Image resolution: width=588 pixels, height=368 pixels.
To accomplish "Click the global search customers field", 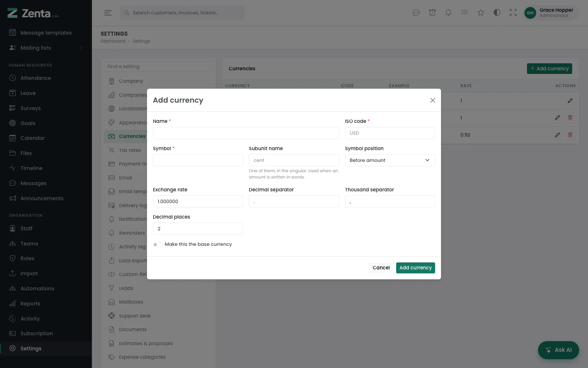I will 182,13.
